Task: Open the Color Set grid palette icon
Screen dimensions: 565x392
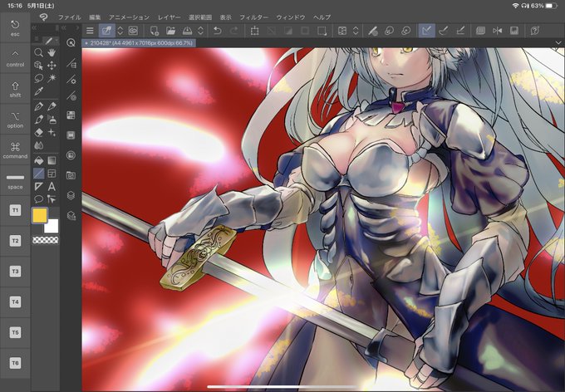Action: [x=71, y=115]
